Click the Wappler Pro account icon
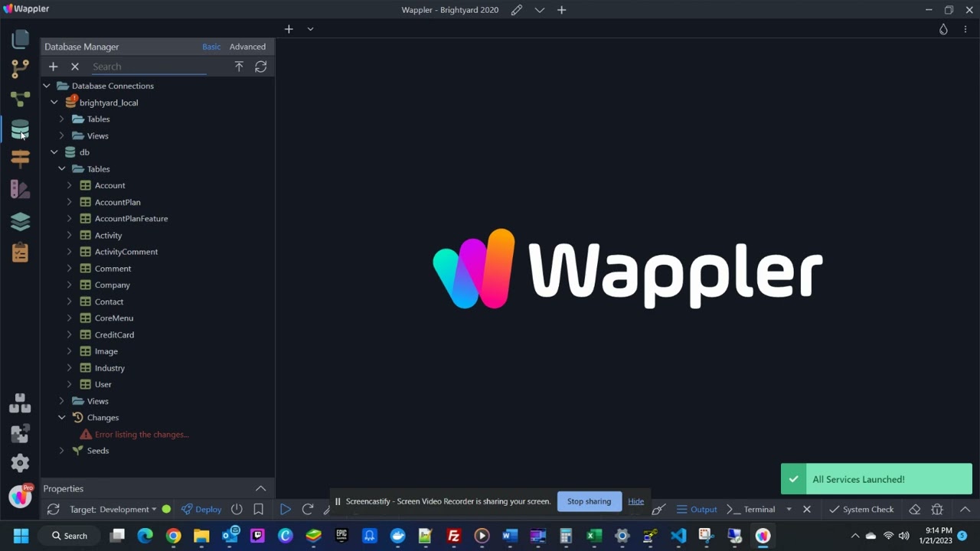The height and width of the screenshot is (551, 980). coord(21,496)
